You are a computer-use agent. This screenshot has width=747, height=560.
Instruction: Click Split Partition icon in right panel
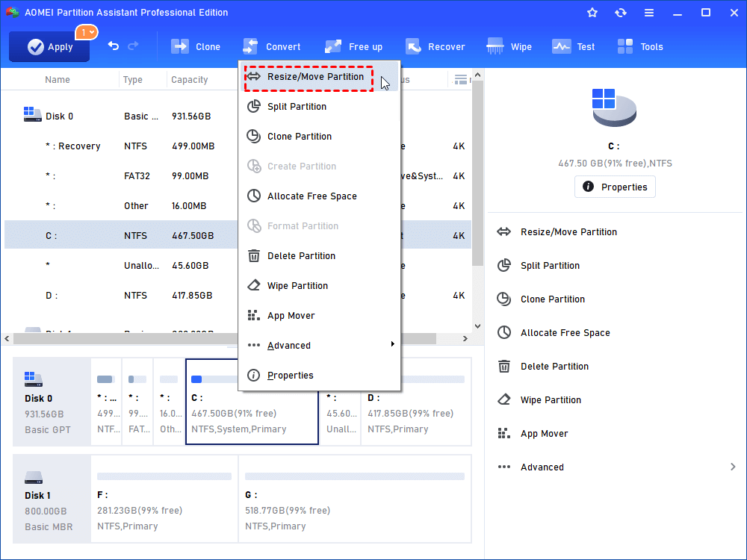tap(504, 265)
